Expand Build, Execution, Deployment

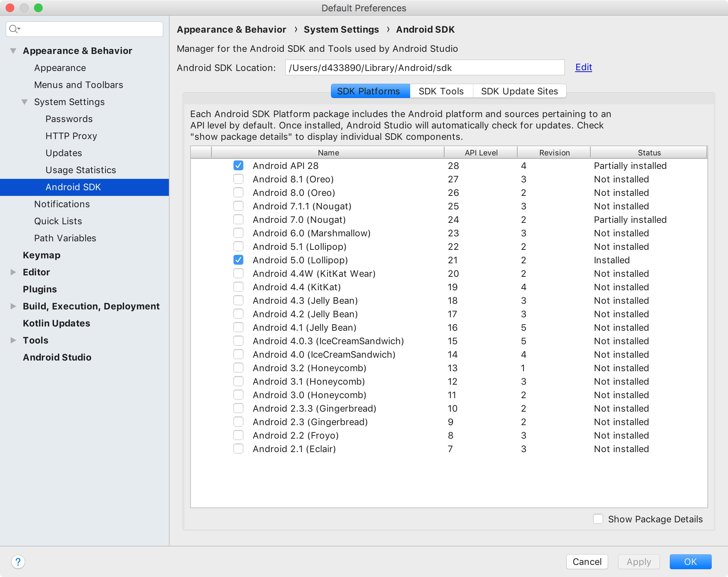13,306
